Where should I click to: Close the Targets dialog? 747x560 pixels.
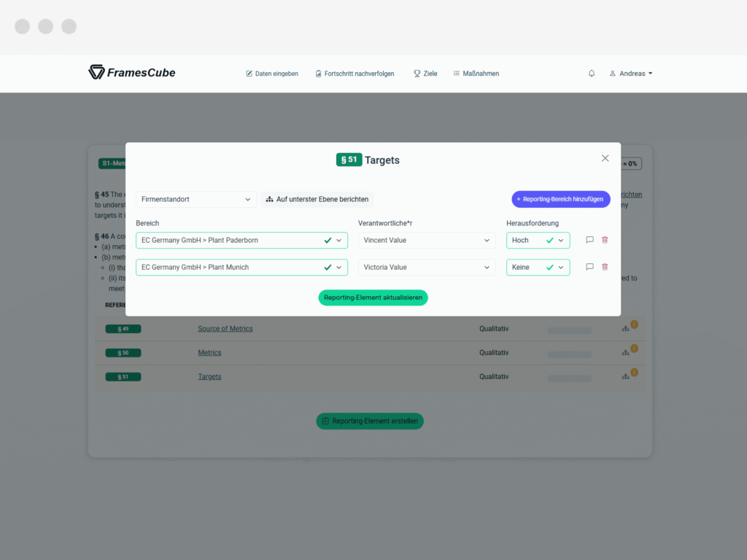click(x=605, y=158)
